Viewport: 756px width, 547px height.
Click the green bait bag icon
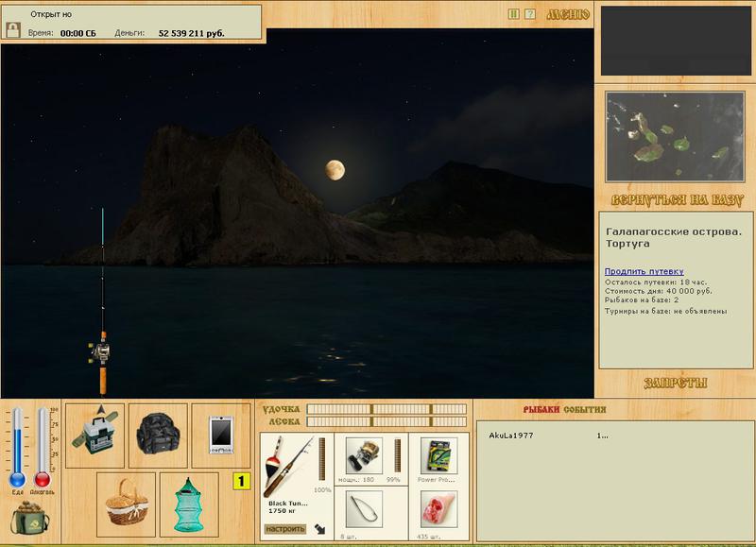[28, 519]
